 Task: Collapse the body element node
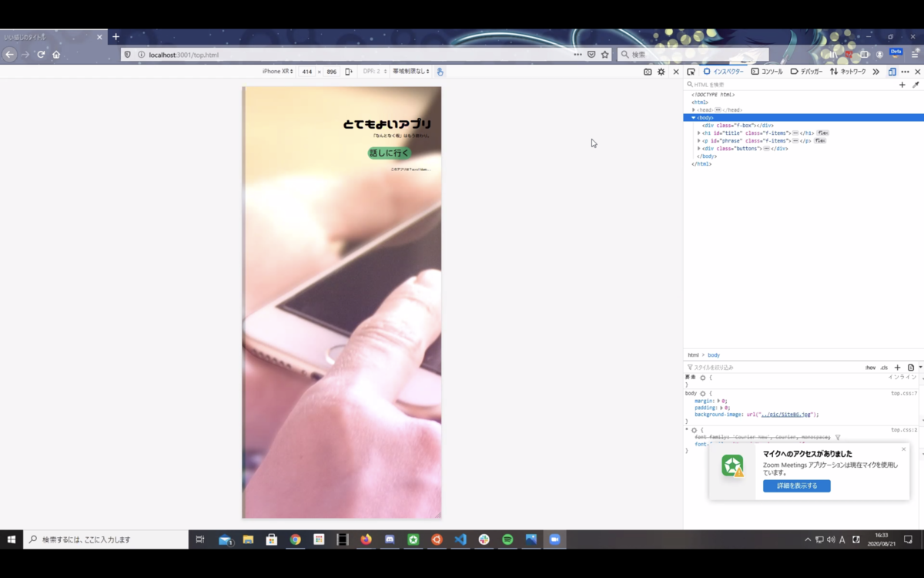coord(694,118)
